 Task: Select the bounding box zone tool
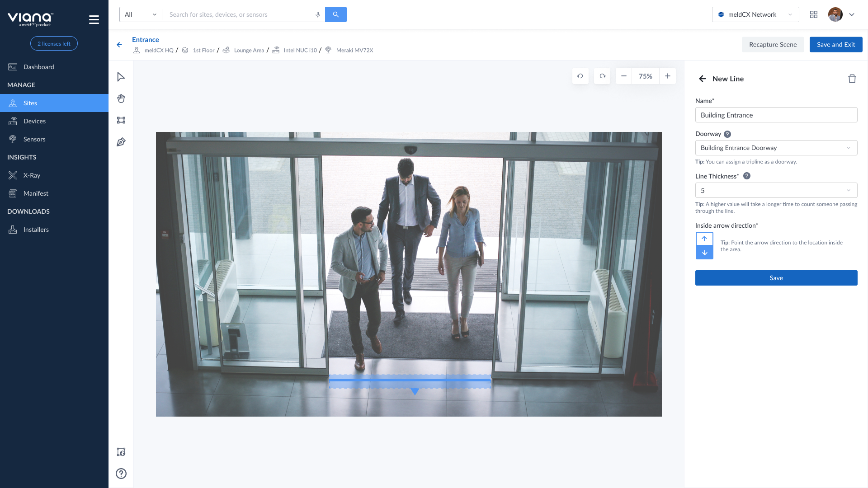121,120
